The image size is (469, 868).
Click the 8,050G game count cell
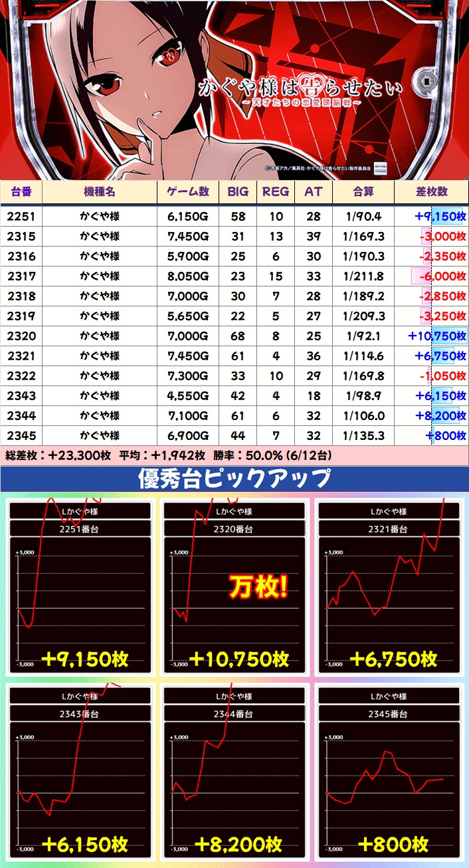click(187, 276)
